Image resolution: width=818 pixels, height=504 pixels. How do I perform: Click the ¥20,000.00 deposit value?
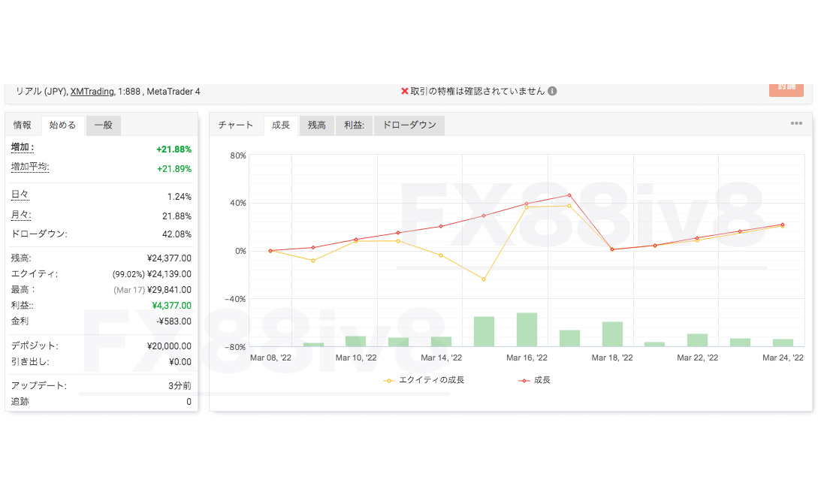pyautogui.click(x=170, y=346)
